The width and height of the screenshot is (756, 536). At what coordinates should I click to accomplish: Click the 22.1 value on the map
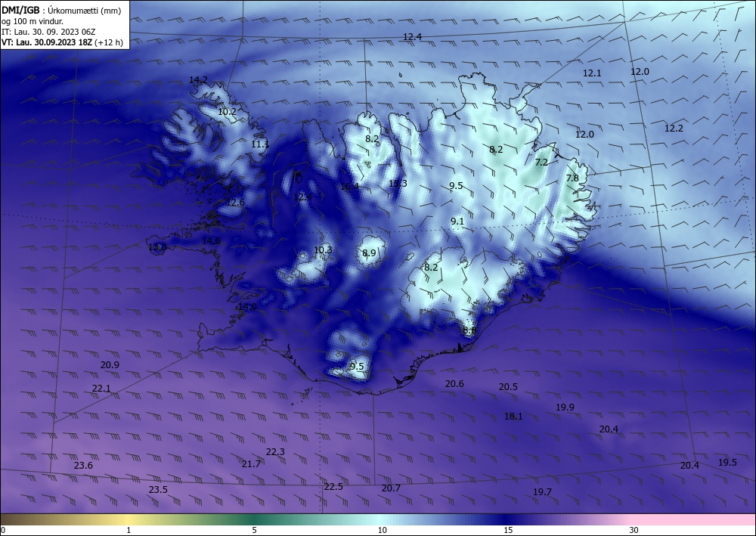101,388
